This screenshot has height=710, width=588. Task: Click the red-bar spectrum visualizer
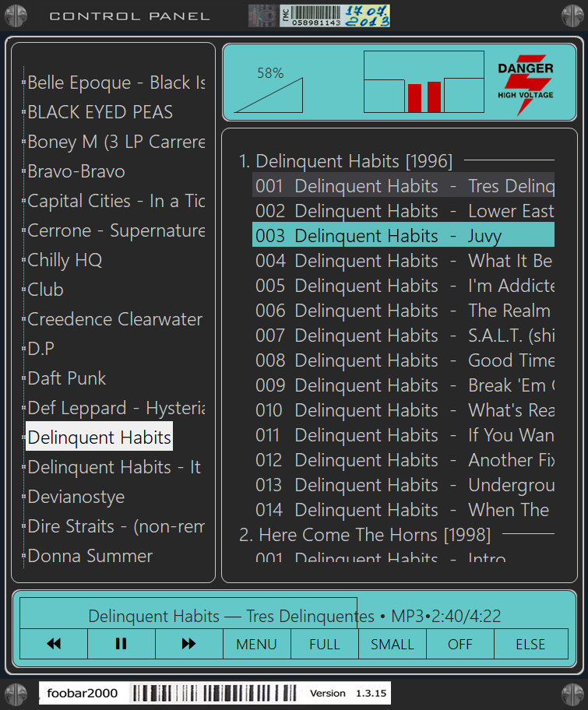pyautogui.click(x=424, y=82)
